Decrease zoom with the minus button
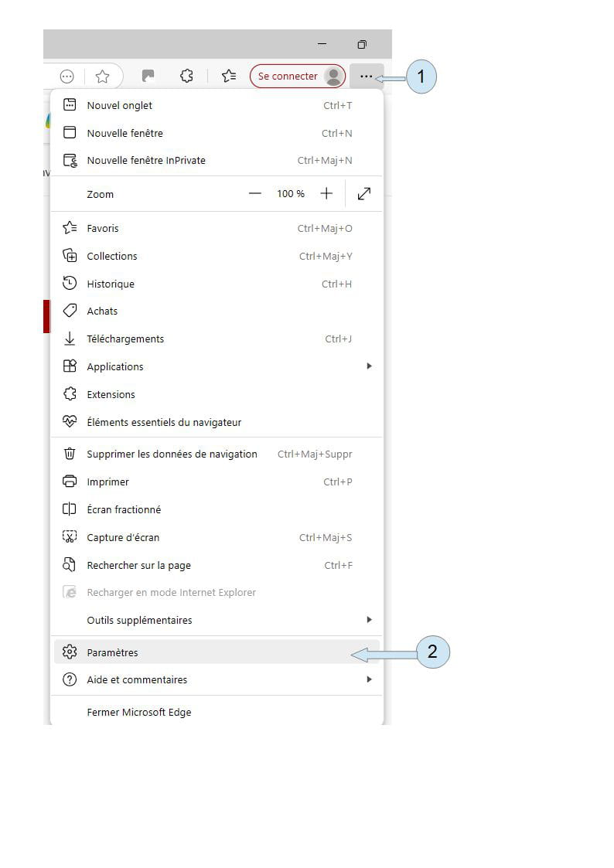 point(254,194)
